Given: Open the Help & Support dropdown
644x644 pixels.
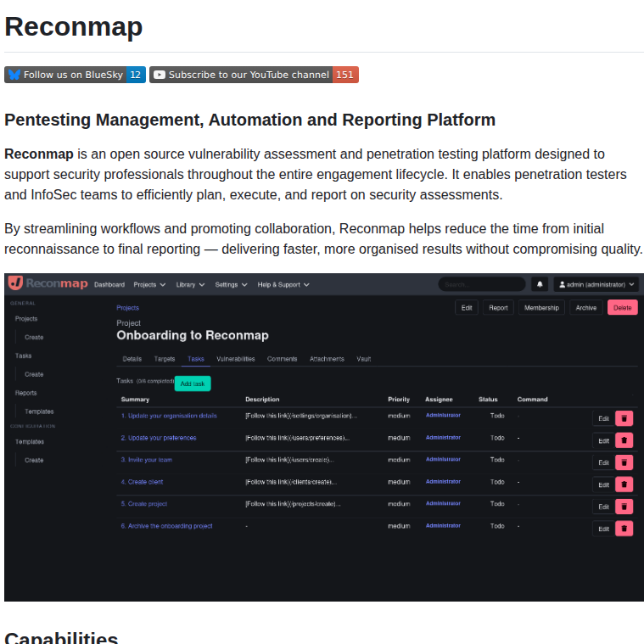Looking at the screenshot, I should pos(283,284).
